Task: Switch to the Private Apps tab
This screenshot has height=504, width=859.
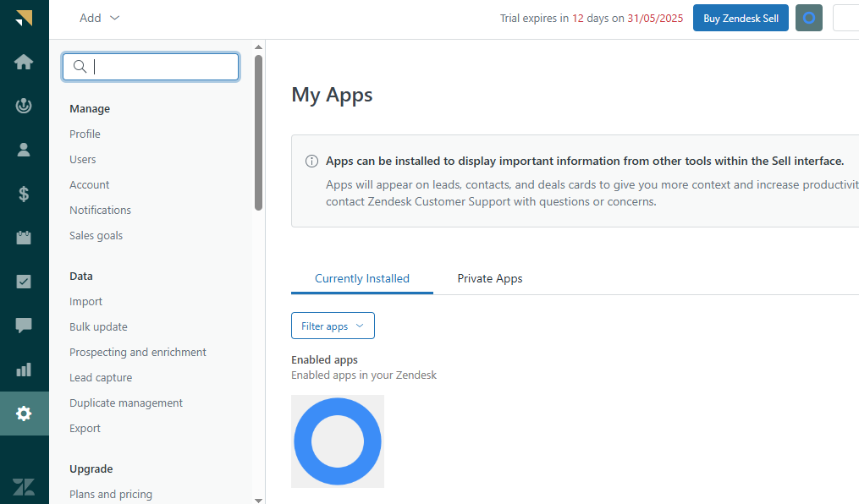Action: tap(490, 278)
